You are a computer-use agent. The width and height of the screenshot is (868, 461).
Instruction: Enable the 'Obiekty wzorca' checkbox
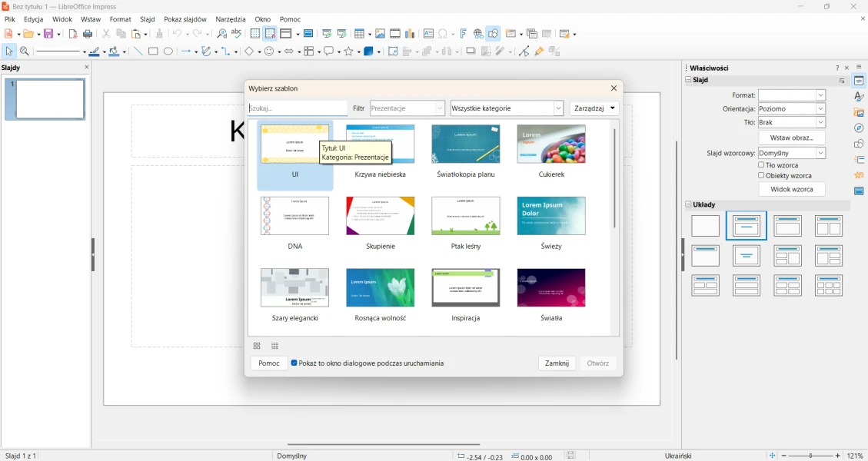(761, 176)
